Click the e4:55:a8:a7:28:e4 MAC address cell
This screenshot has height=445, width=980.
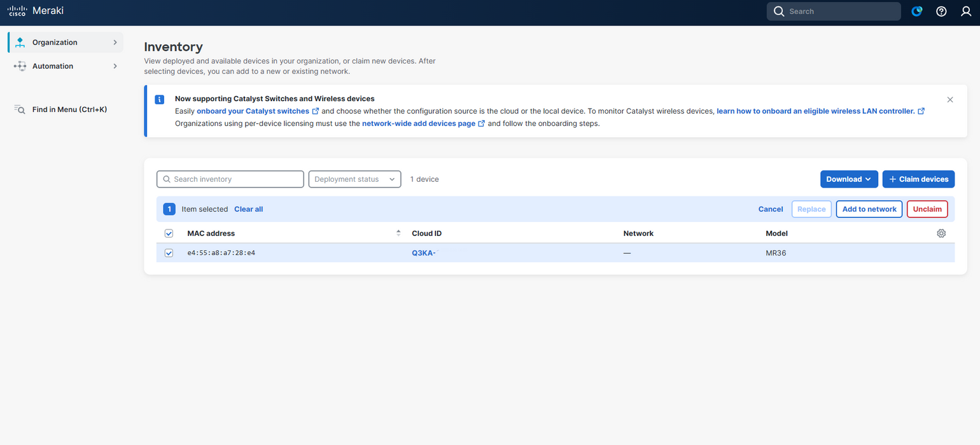[221, 253]
